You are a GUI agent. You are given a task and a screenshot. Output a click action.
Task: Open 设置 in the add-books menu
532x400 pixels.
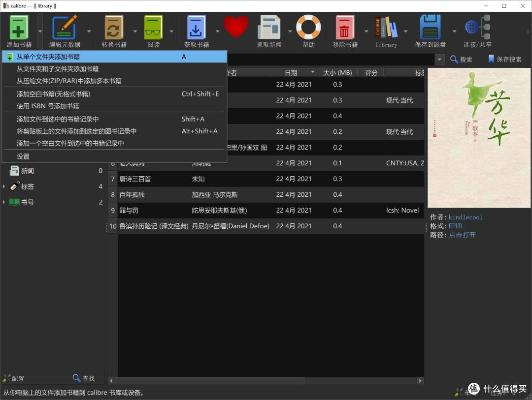(x=114, y=156)
